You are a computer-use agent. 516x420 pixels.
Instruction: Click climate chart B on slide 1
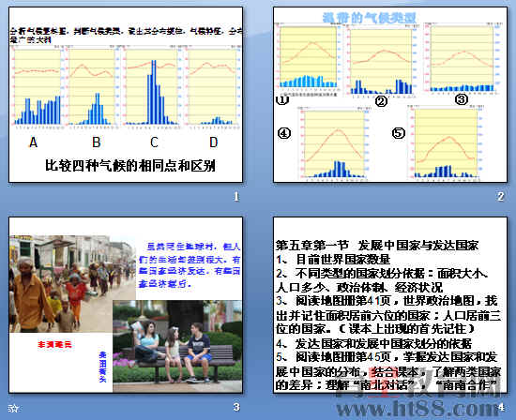(92, 87)
